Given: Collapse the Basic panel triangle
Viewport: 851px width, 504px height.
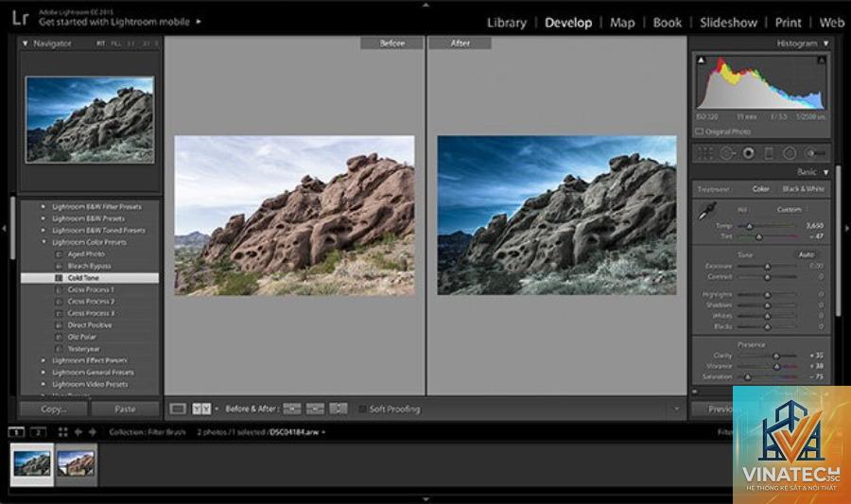Looking at the screenshot, I should point(826,172).
